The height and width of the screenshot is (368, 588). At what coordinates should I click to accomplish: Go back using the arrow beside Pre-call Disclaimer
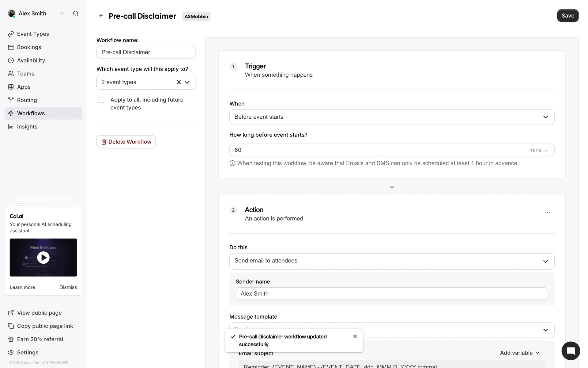coord(101,16)
